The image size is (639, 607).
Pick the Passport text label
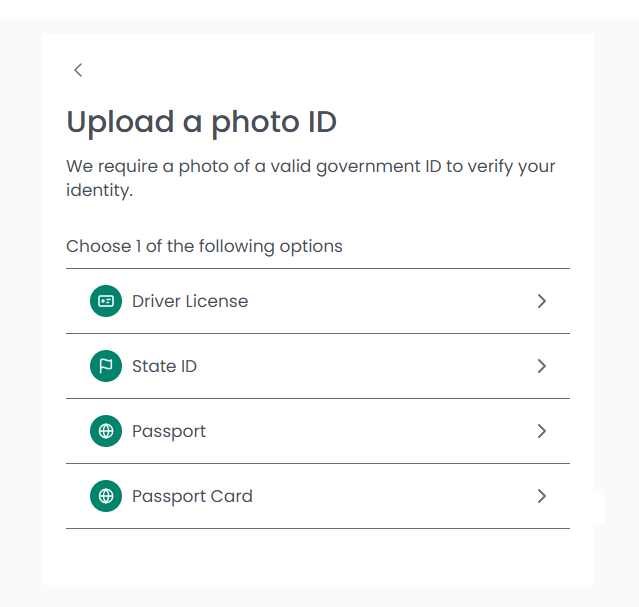169,431
